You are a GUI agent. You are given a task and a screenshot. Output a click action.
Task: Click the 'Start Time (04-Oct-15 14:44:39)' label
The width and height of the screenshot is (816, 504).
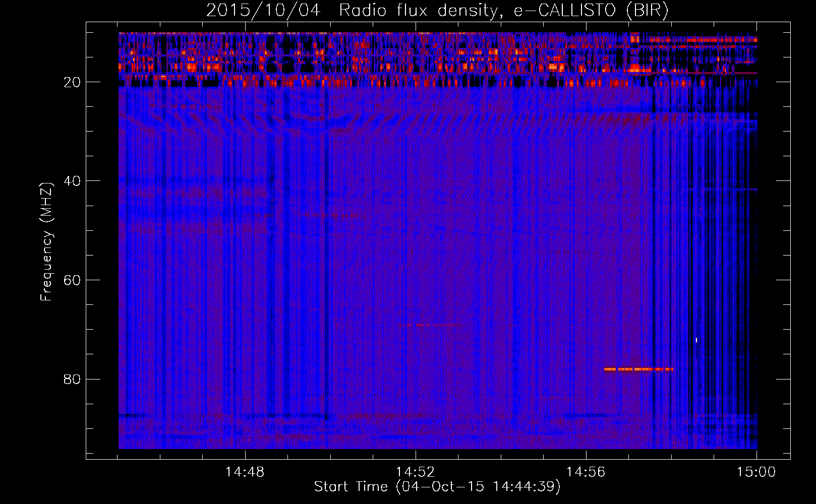click(437, 487)
